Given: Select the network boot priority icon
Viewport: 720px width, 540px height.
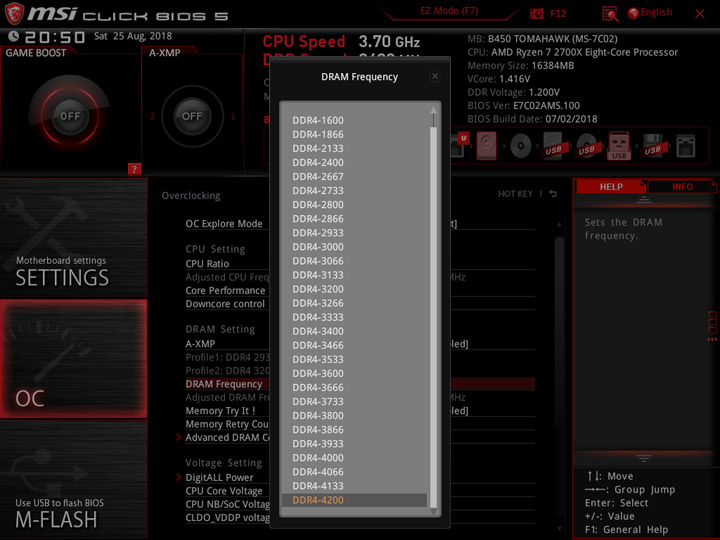Looking at the screenshot, I should point(686,146).
